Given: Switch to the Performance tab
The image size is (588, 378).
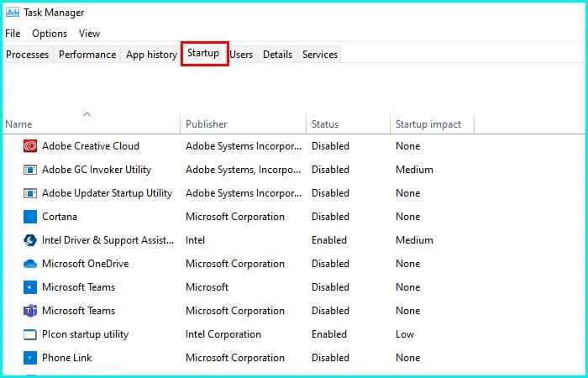Looking at the screenshot, I should 87,55.
